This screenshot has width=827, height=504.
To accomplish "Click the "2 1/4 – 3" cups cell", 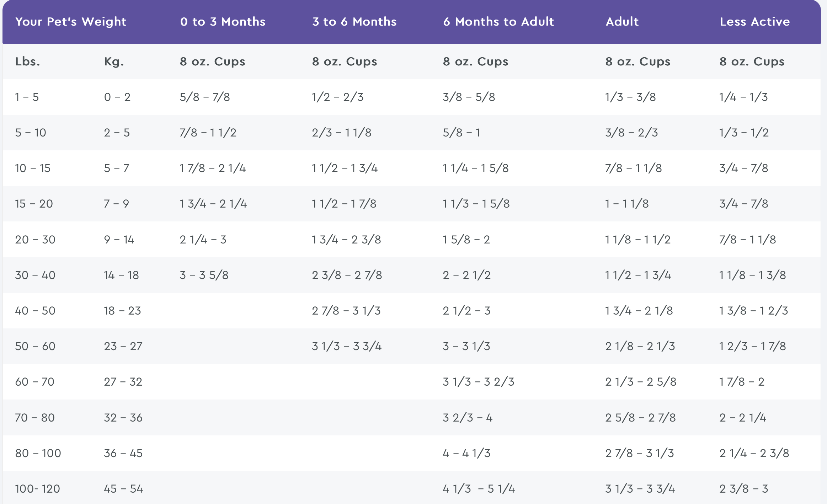I will coord(203,240).
